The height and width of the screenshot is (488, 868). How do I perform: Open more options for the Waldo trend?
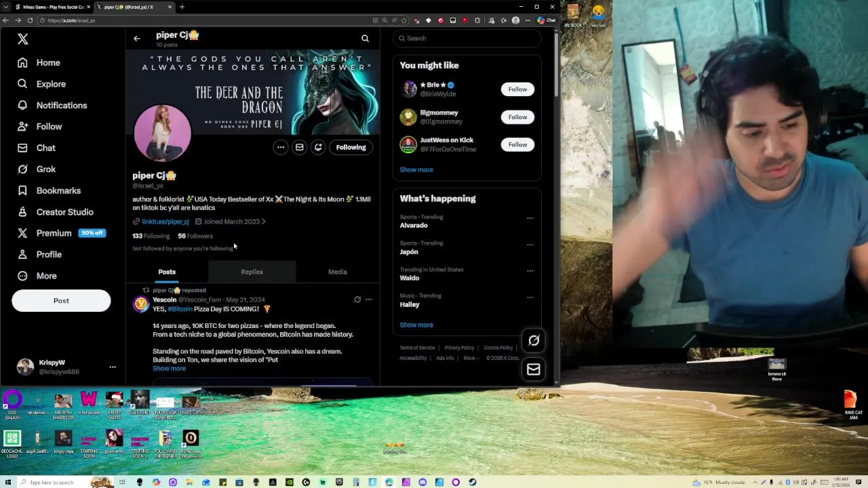point(530,271)
